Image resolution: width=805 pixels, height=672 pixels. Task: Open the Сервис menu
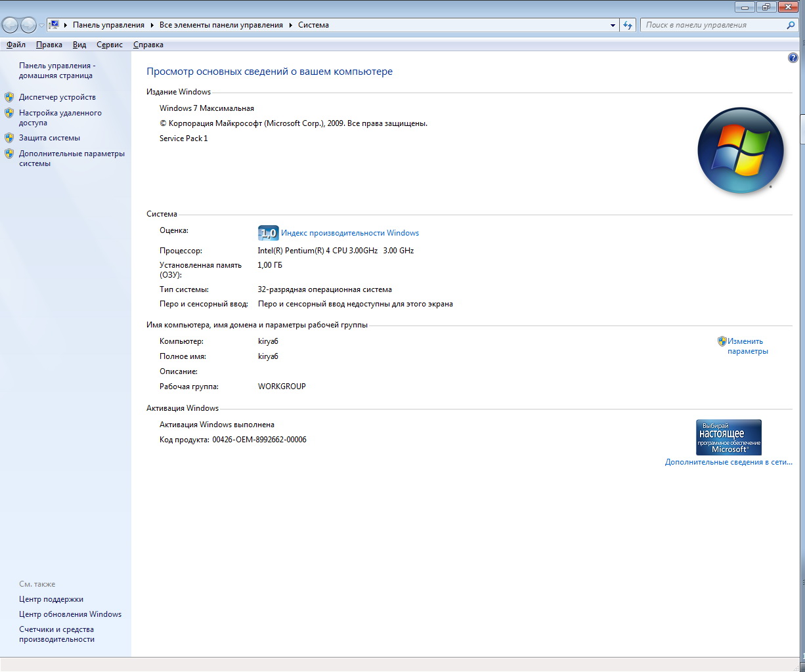[x=110, y=45]
